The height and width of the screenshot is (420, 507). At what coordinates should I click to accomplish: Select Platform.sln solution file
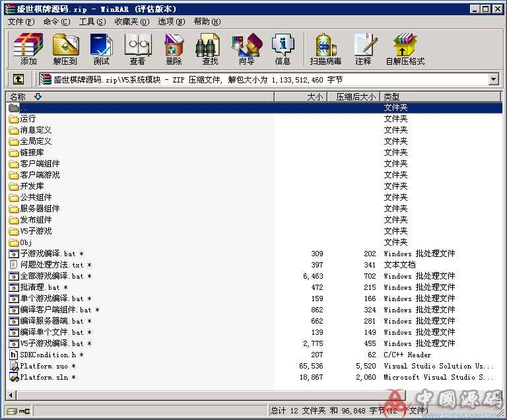click(42, 377)
